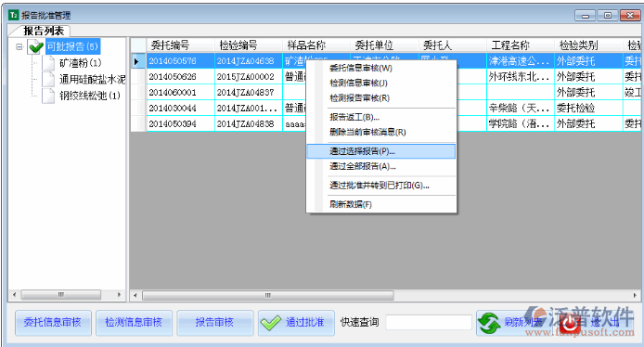Screen dimensions: 644x347
Task: Click the green checkmark icon beside 可批报告
Action: 36,46
